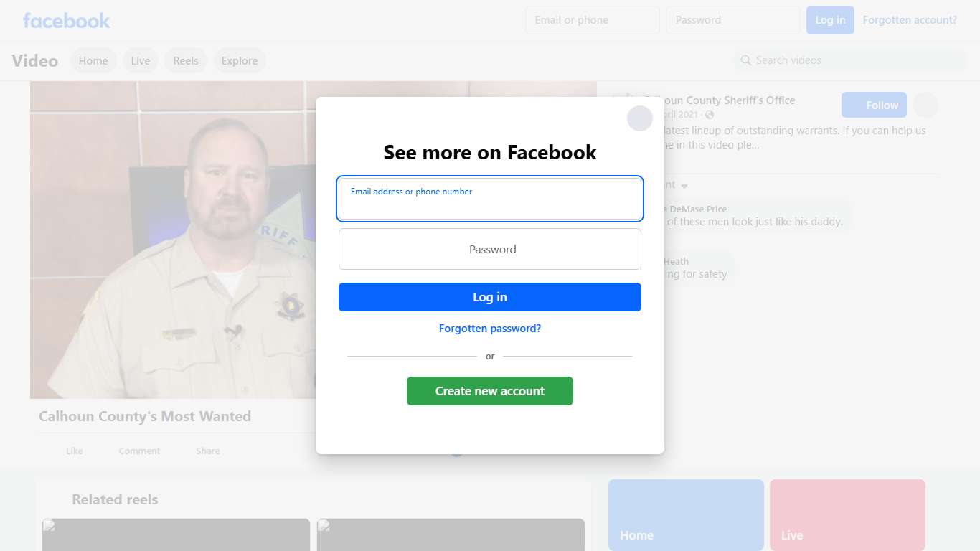The height and width of the screenshot is (551, 980).
Task: Click the Share button under the video
Action: 207,451
